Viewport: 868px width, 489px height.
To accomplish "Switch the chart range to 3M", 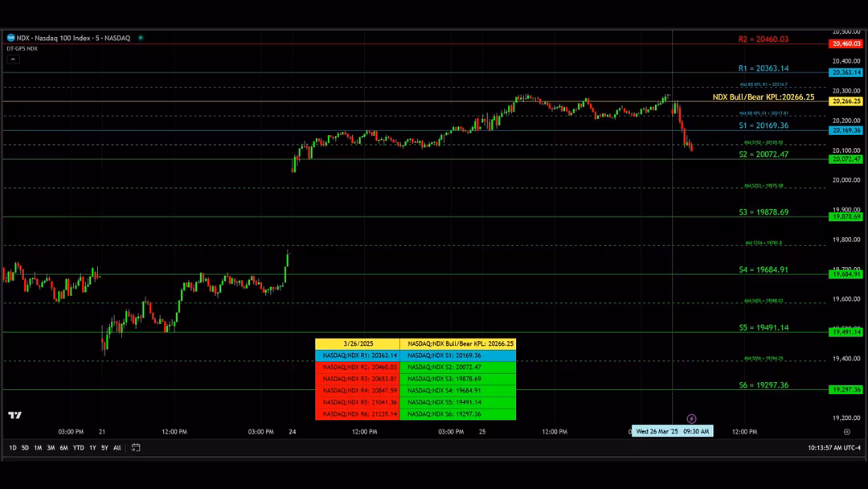I will (51, 447).
